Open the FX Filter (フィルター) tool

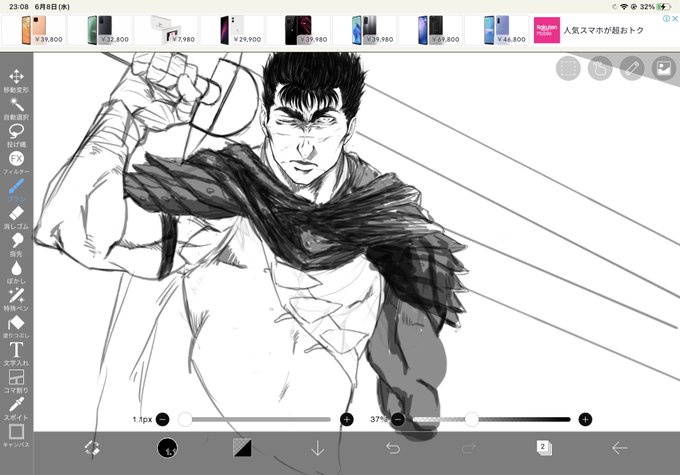16,163
